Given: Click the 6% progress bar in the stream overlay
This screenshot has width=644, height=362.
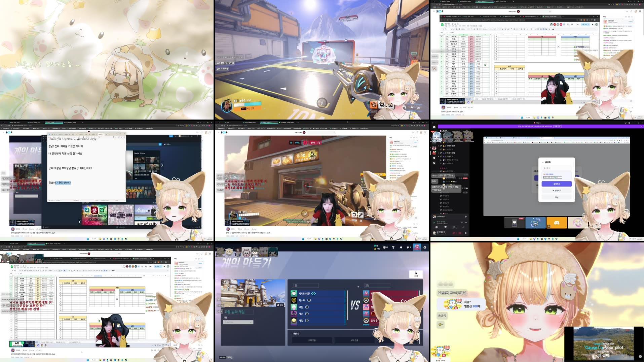Looking at the screenshot, I should coord(17,343).
